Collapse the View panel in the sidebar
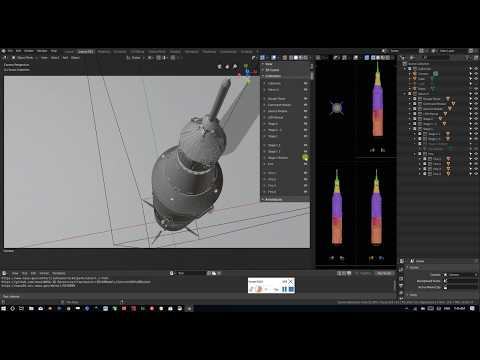This screenshot has height=360, width=480. pos(263,64)
